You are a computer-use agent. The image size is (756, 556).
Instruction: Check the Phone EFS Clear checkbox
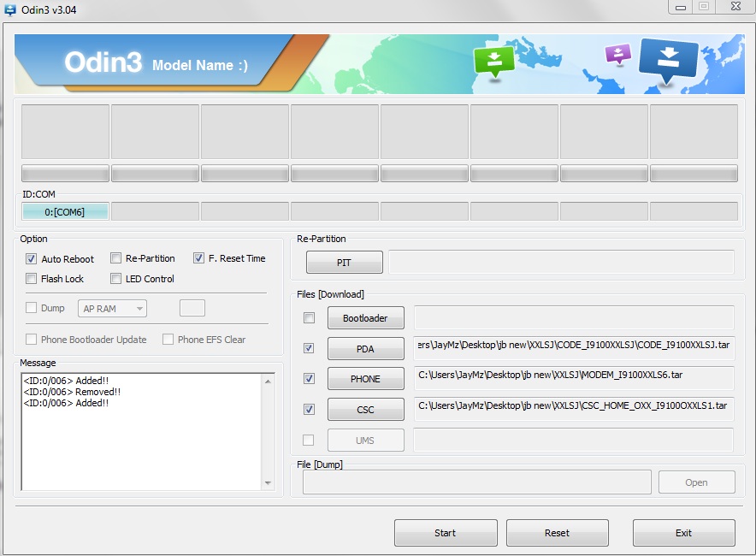click(168, 339)
